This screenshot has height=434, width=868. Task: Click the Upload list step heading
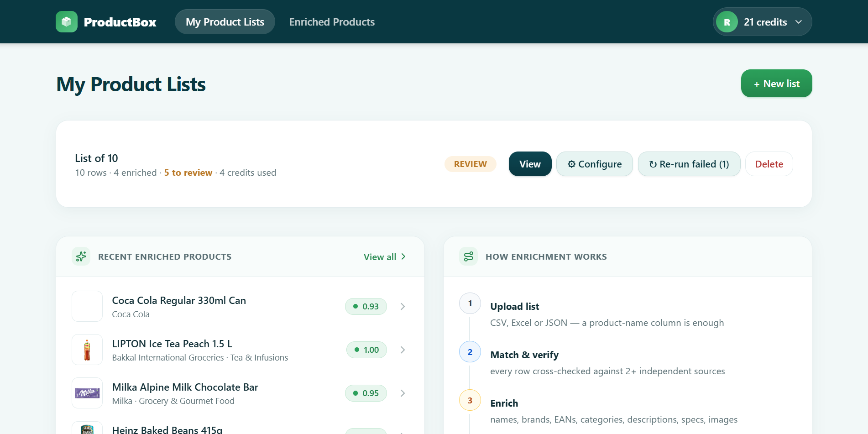click(x=515, y=307)
